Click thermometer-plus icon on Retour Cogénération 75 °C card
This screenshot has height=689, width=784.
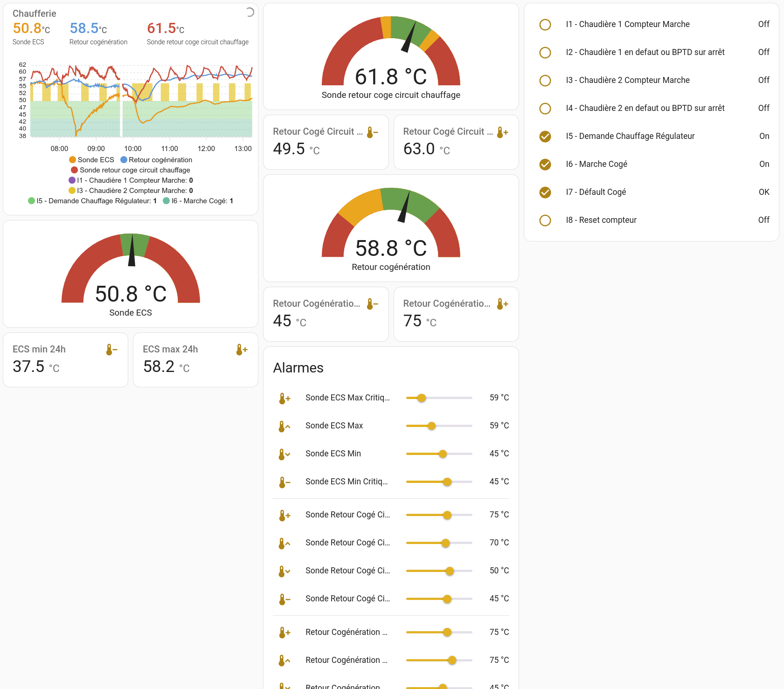point(502,304)
